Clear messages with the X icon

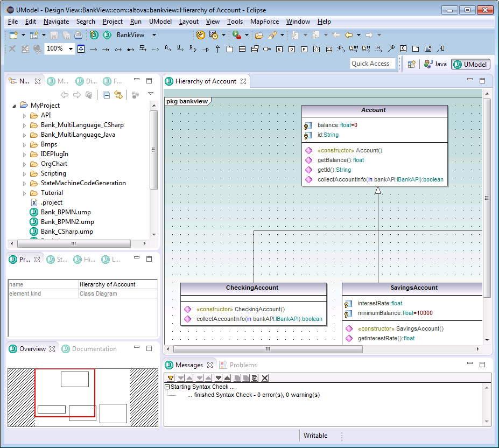tap(265, 378)
